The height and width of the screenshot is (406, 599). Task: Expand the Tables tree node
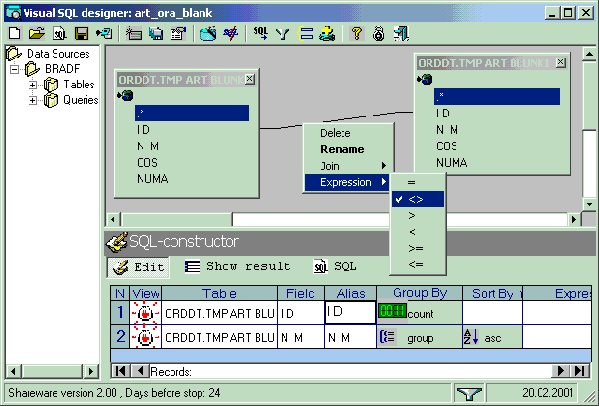(33, 84)
